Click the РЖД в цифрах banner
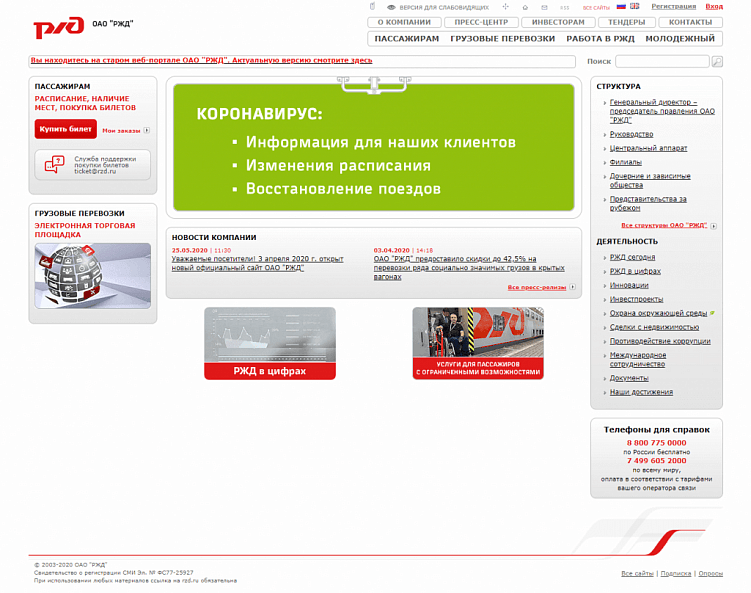 pyautogui.click(x=270, y=343)
